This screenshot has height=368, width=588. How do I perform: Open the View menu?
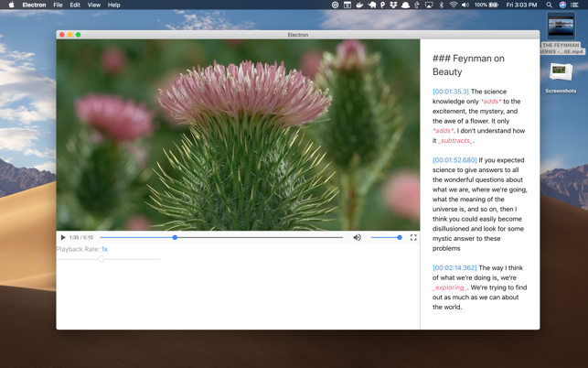tap(94, 5)
